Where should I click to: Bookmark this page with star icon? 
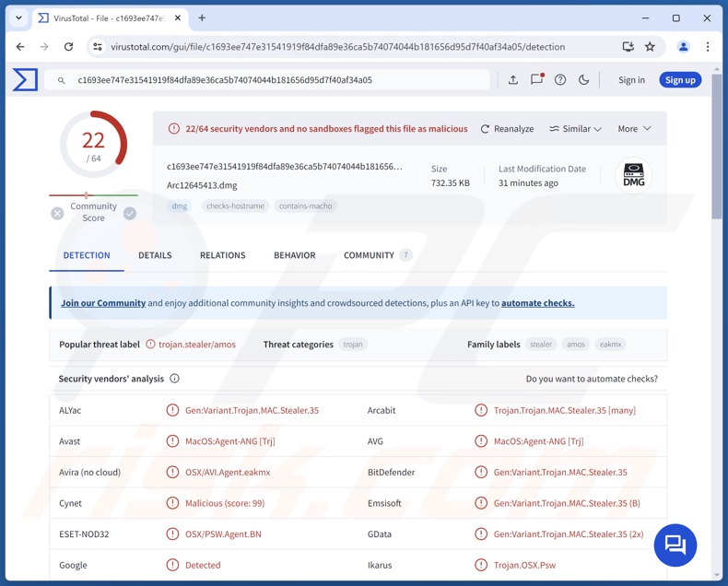tap(650, 47)
